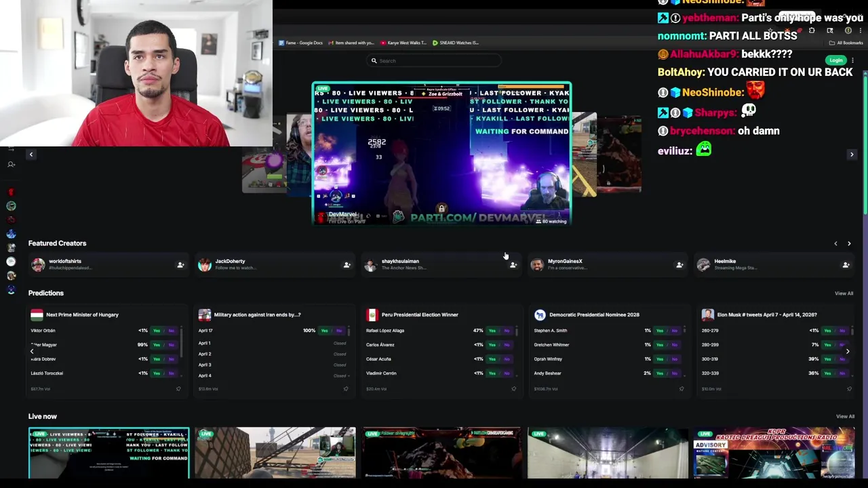Open the Fame - Google Docs bookmark
Viewport: 868px width, 488px height.
point(301,43)
